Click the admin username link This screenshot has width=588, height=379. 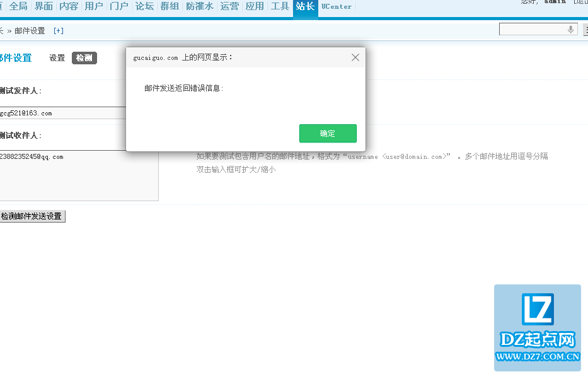click(555, 2)
